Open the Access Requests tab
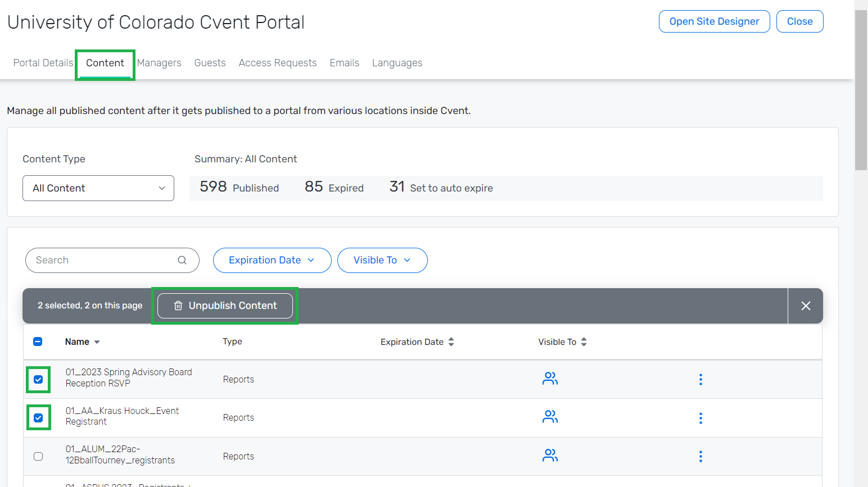This screenshot has width=868, height=487. point(278,63)
